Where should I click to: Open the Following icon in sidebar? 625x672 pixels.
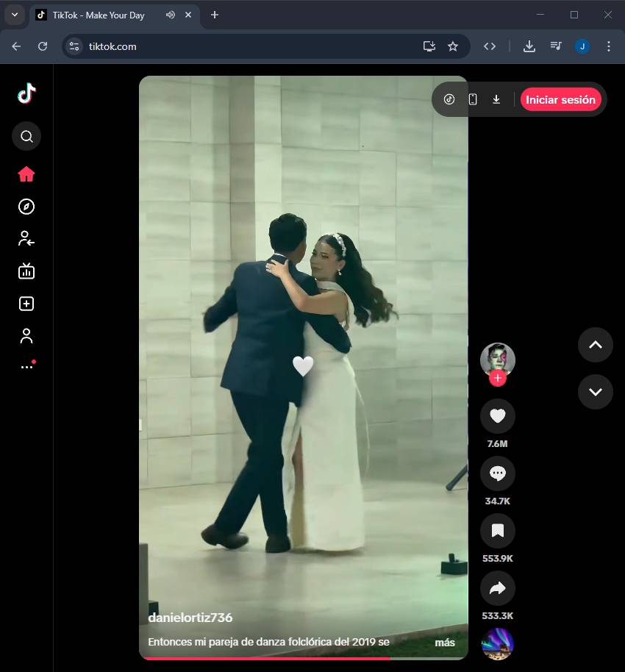click(x=26, y=238)
